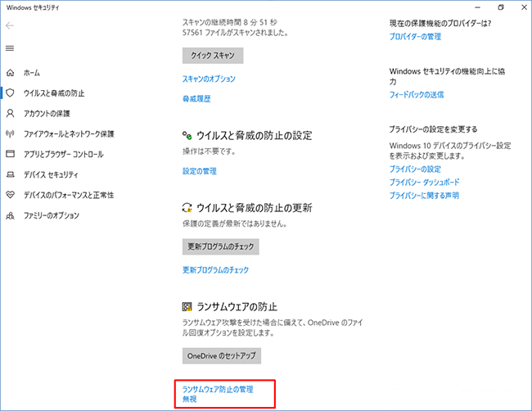Image resolution: width=532 pixels, height=411 pixels.
Task: Click the 更新プログラムのチェック button
Action: click(x=220, y=246)
